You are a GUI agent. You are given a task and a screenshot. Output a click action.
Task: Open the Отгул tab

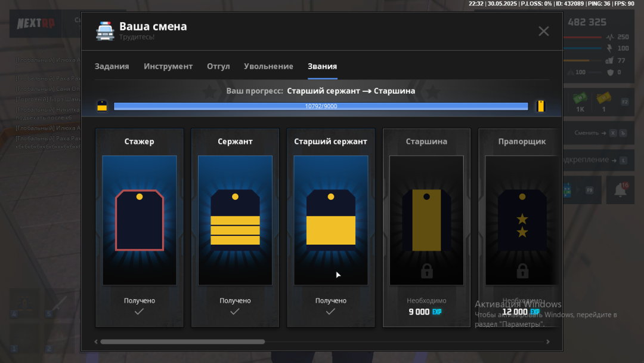(x=218, y=66)
